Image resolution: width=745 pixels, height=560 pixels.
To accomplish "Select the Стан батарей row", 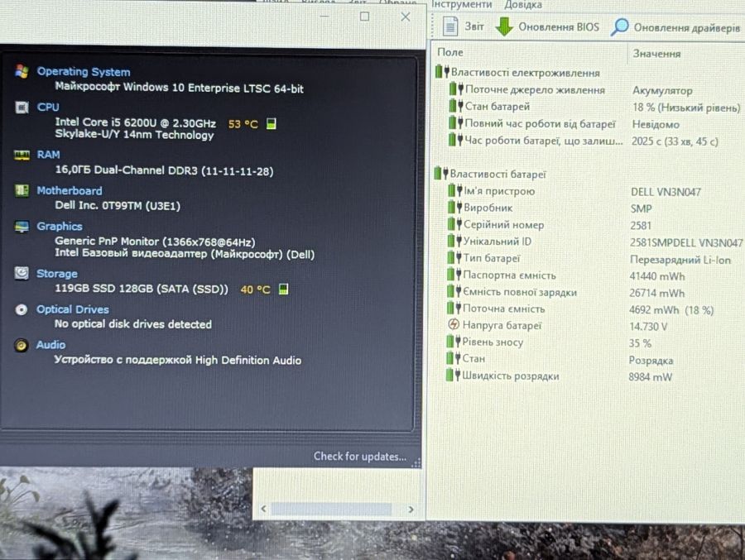I will coord(594,107).
